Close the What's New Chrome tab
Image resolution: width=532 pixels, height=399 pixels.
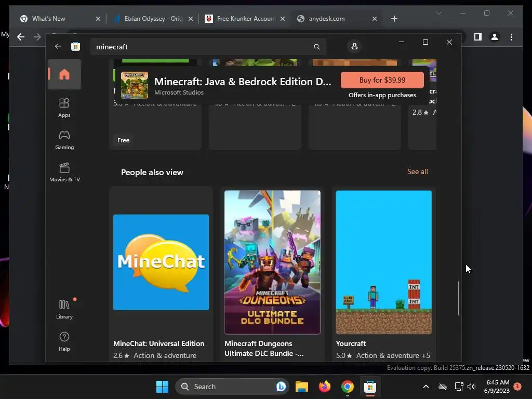[x=98, y=19]
